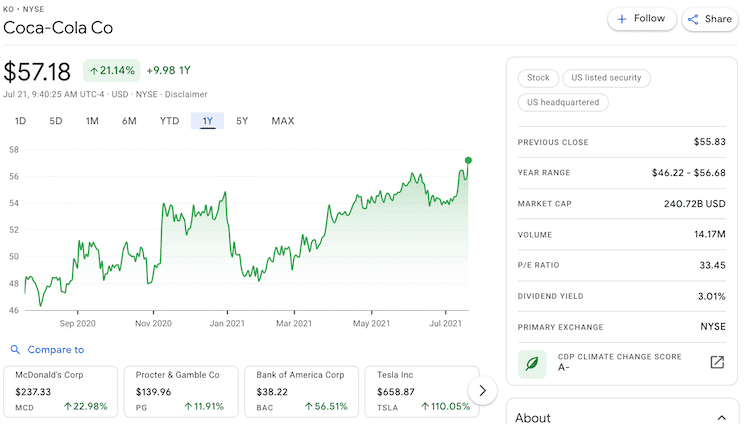This screenshot has height=424, width=750.
Task: Click the Jul 2021 axis label
Action: (445, 324)
